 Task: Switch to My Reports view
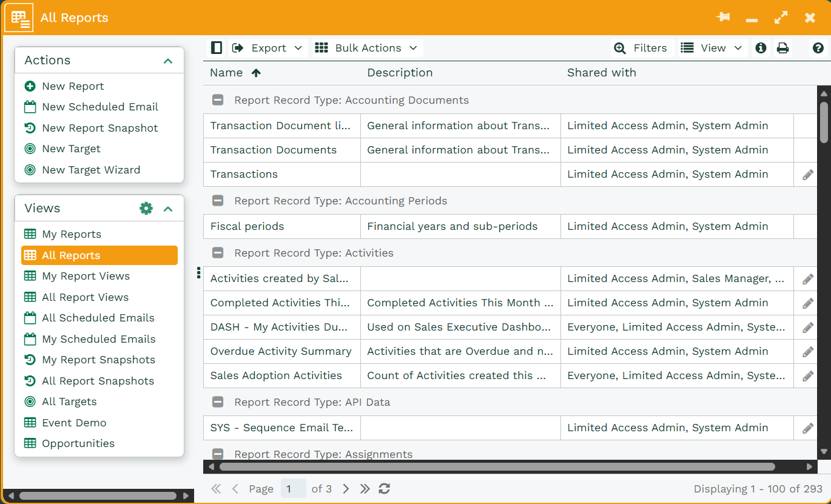[x=71, y=234]
